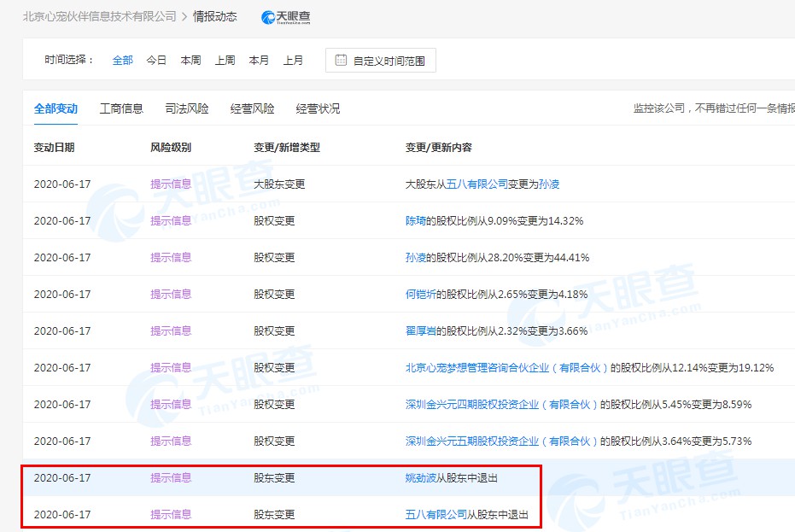Screen dimensions: 795x532
Task: Open 北京心宠梦想管理咨询合伙企业 link
Action: point(506,368)
